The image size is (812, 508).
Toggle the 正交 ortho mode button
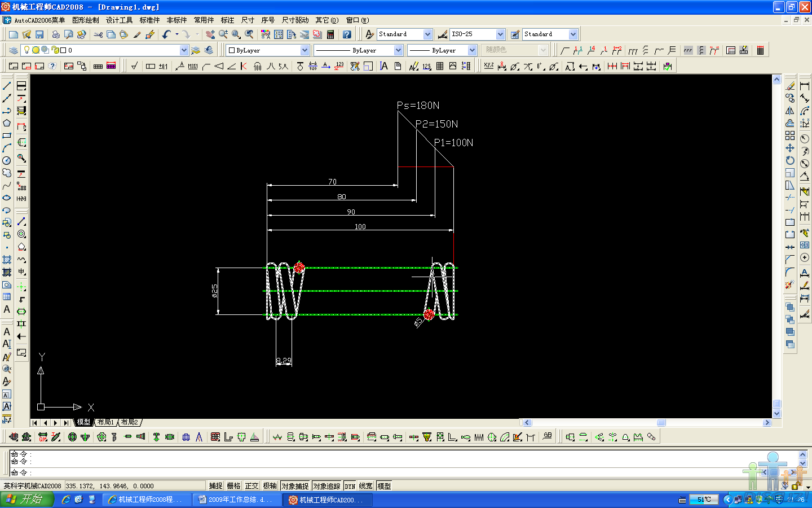251,486
